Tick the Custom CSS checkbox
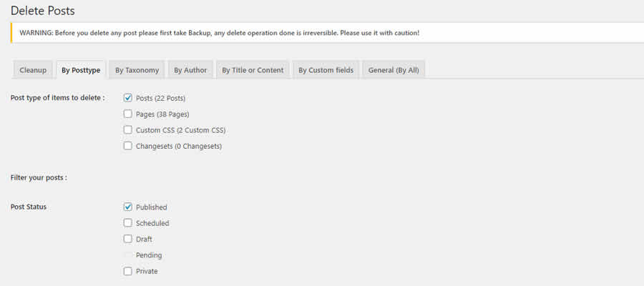 (x=128, y=130)
